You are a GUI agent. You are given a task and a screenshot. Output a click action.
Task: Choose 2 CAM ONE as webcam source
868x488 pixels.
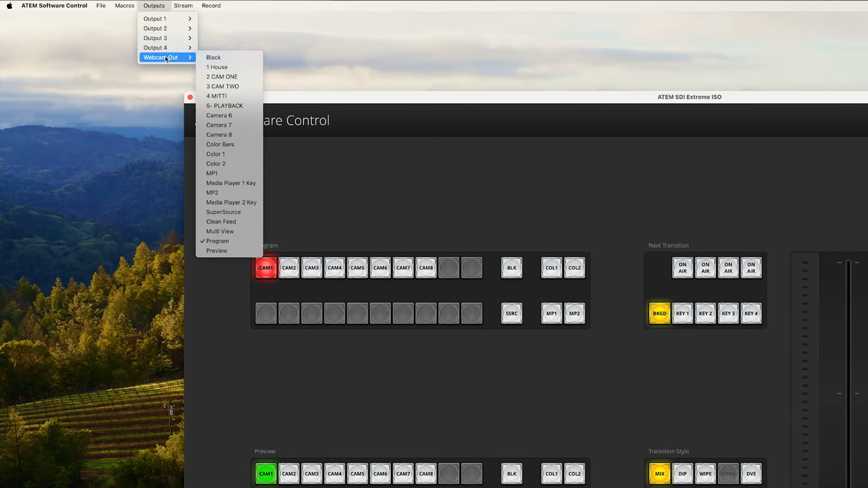229,77
